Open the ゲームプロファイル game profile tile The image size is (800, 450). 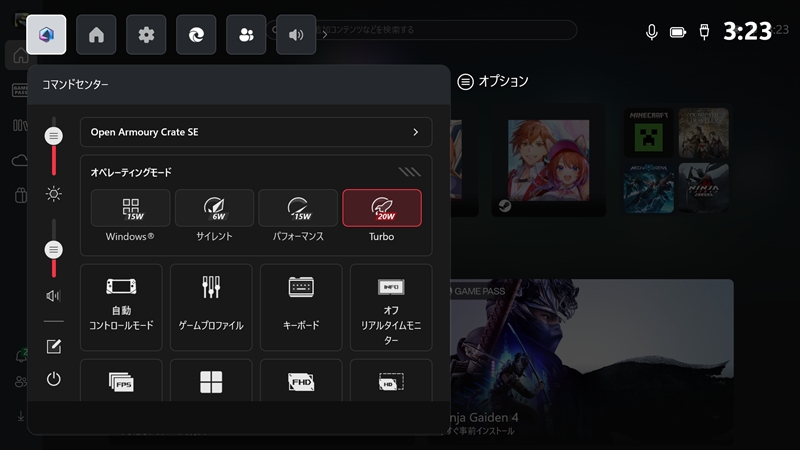click(x=210, y=305)
